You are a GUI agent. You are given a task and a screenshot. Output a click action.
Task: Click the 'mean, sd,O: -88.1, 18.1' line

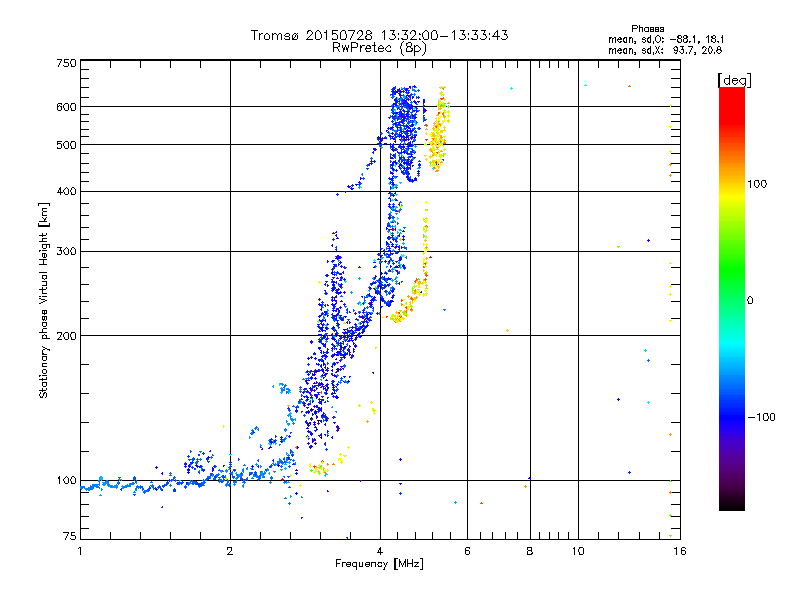click(666, 39)
